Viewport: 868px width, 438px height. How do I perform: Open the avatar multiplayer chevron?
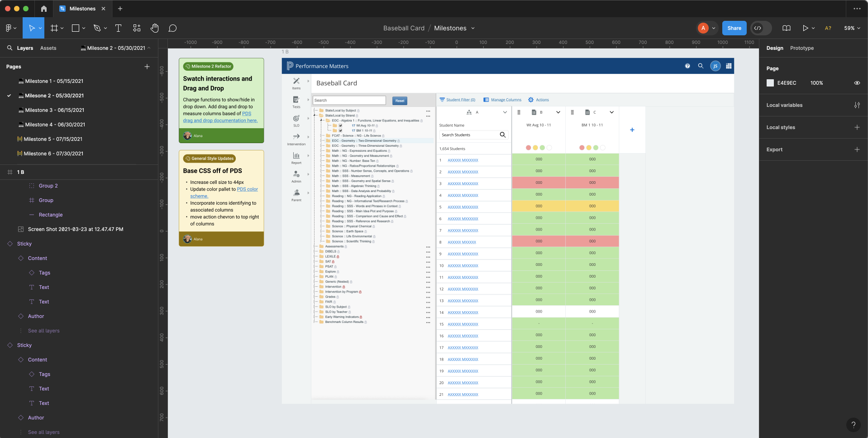(714, 28)
